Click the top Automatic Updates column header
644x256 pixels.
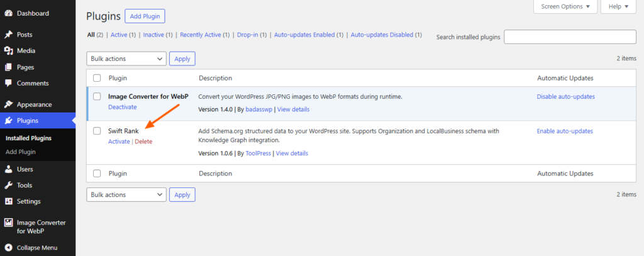point(565,78)
